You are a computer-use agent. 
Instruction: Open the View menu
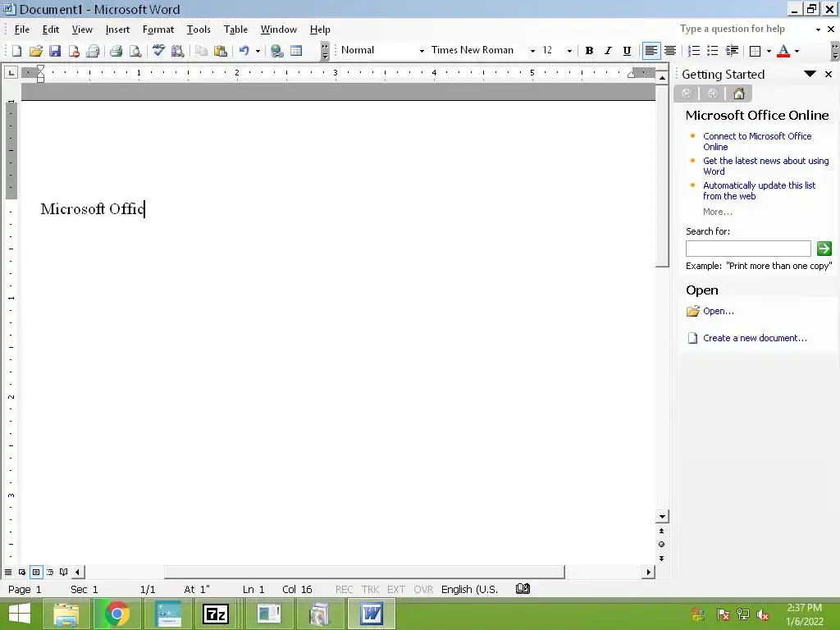coord(82,30)
